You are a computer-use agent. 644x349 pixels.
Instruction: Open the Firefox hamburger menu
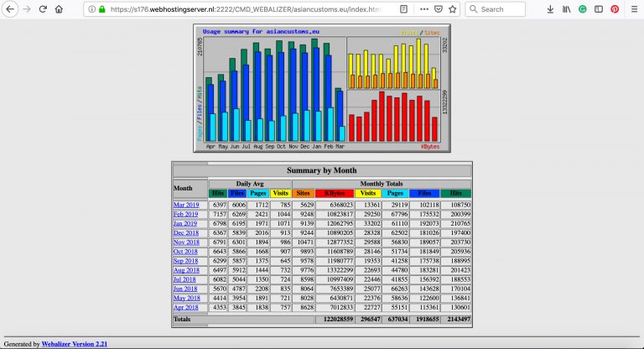coord(633,9)
